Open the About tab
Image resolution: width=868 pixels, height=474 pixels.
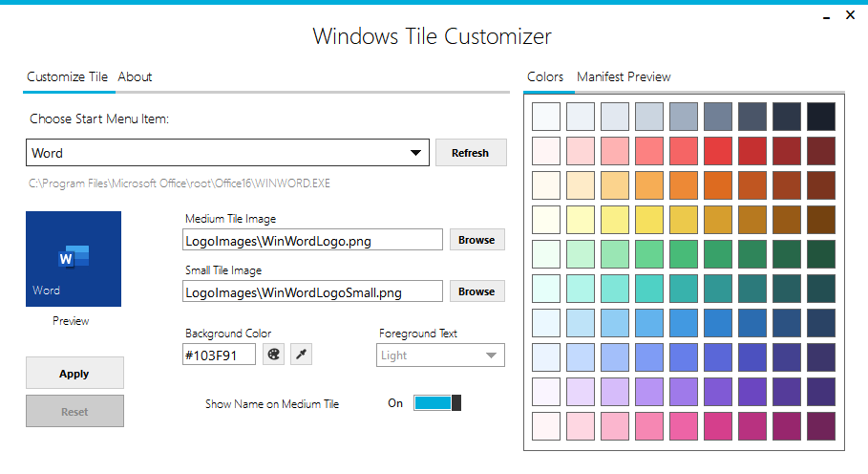tap(135, 77)
